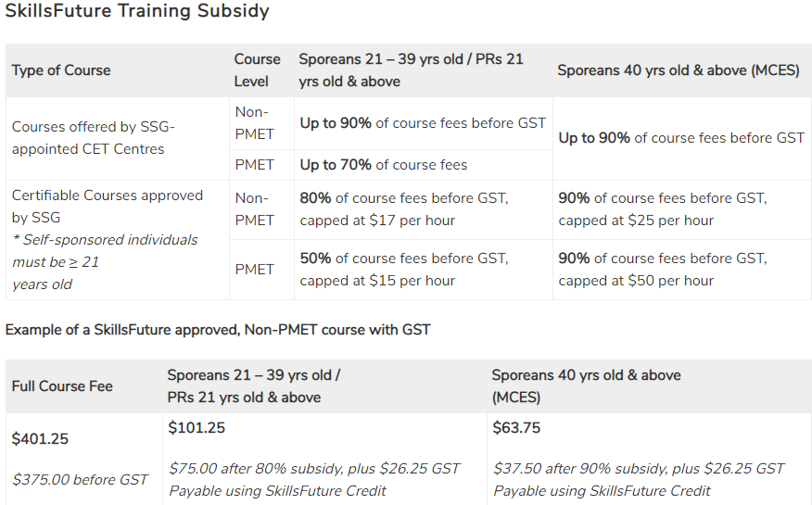Select the Course Level column header
This screenshot has width=812, height=505.
[257, 70]
